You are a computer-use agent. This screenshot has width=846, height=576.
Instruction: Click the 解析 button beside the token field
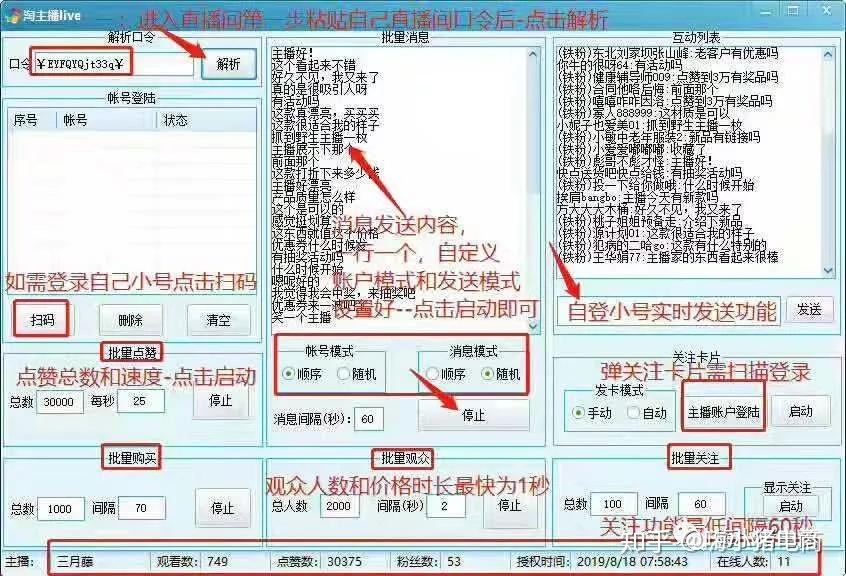[229, 65]
